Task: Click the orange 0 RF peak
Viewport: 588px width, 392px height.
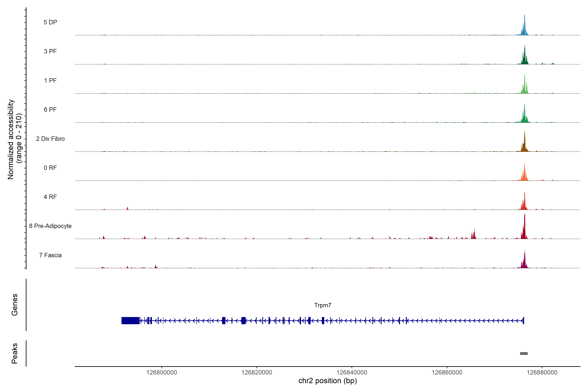Action: pos(524,175)
